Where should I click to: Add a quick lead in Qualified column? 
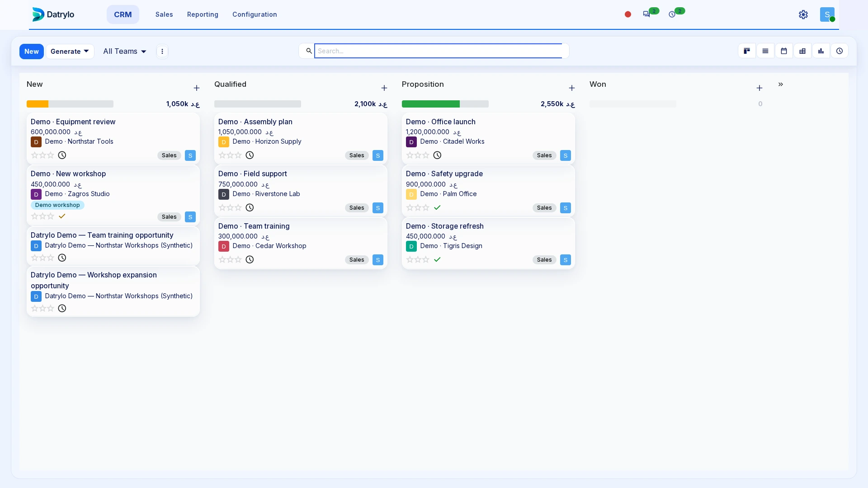pyautogui.click(x=384, y=88)
